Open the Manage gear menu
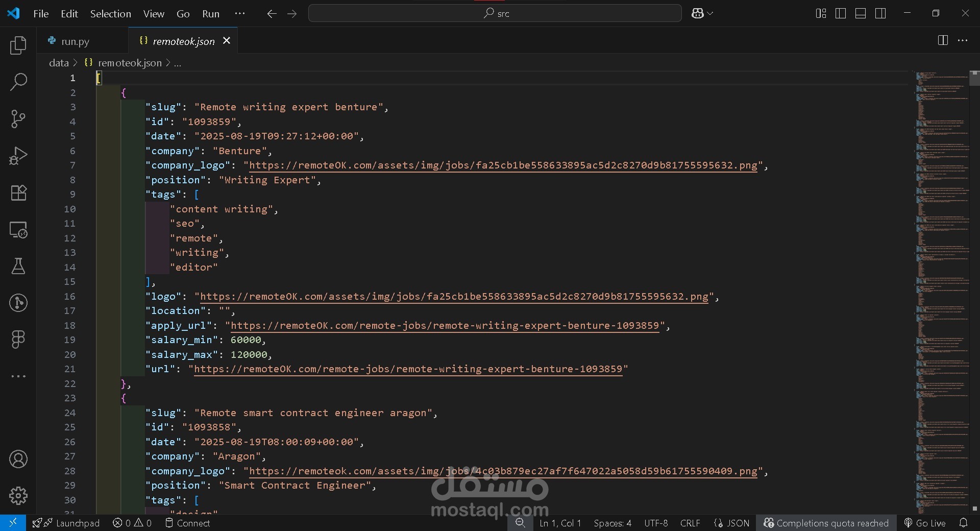This screenshot has height=531, width=980. click(18, 495)
